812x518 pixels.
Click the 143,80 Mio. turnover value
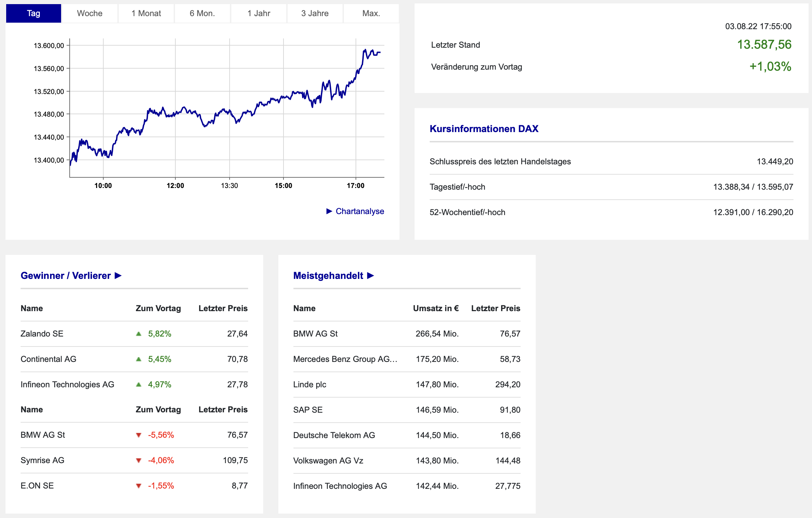pos(437,461)
